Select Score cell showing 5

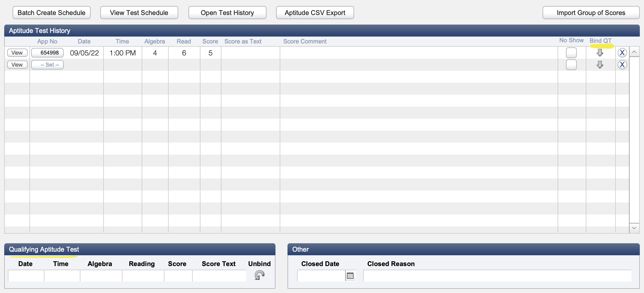coord(210,53)
